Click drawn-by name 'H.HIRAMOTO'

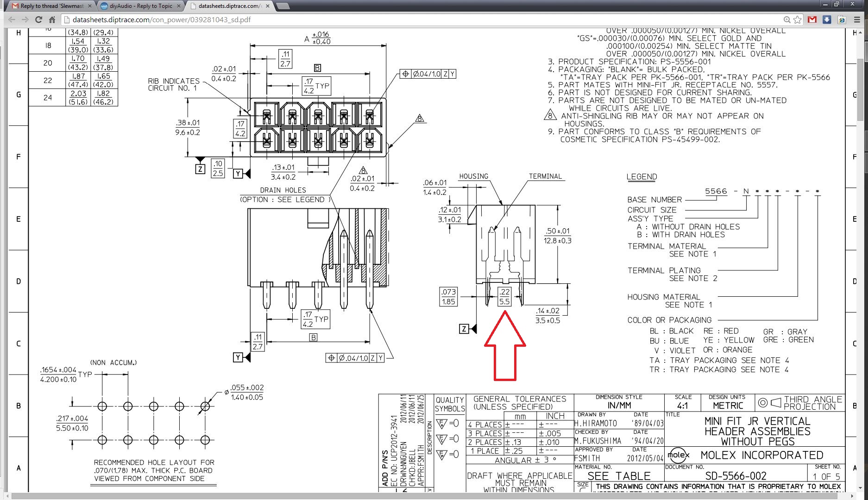[596, 423]
